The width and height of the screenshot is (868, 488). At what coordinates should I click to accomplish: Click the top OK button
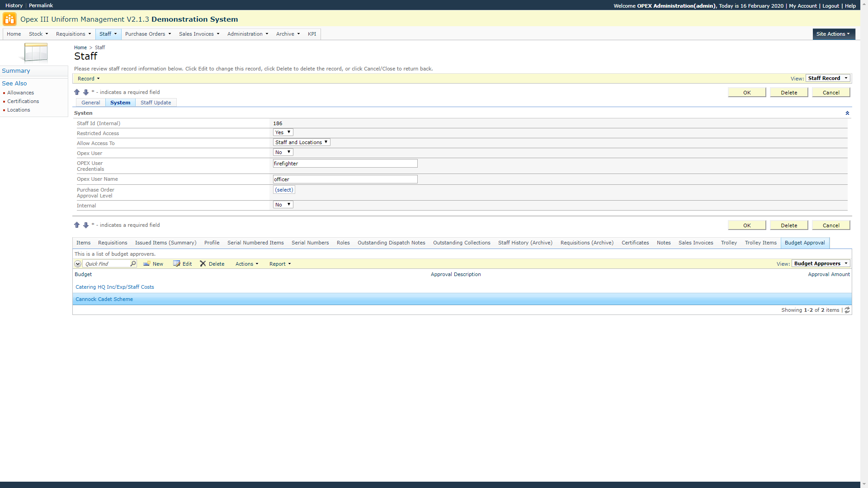(x=746, y=92)
